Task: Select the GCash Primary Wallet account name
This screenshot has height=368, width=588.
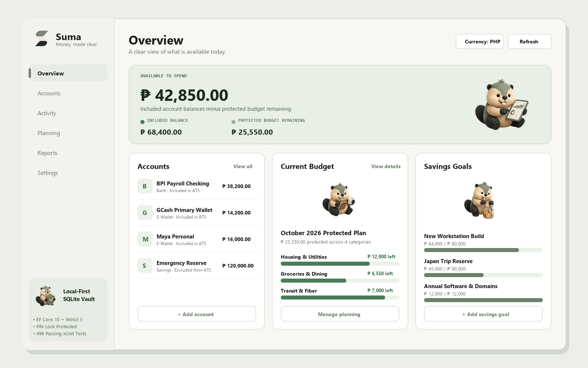Action: pos(184,210)
